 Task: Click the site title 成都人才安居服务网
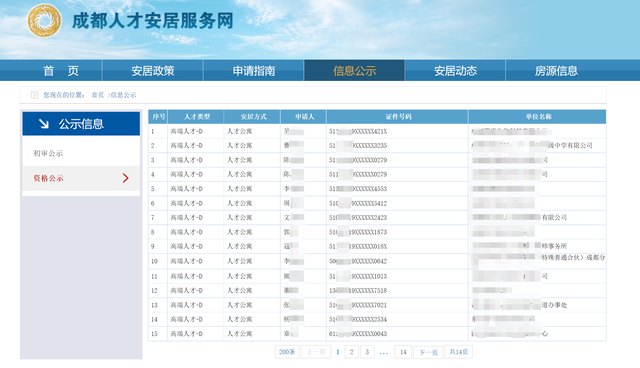tap(153, 21)
